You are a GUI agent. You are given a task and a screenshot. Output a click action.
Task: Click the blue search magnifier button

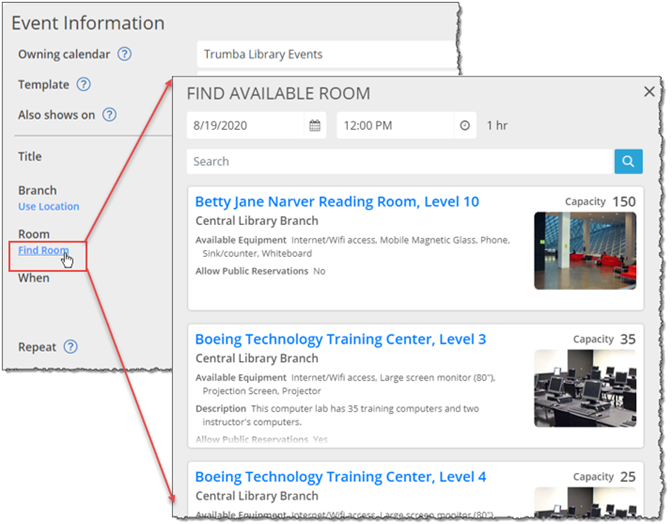pos(628,161)
